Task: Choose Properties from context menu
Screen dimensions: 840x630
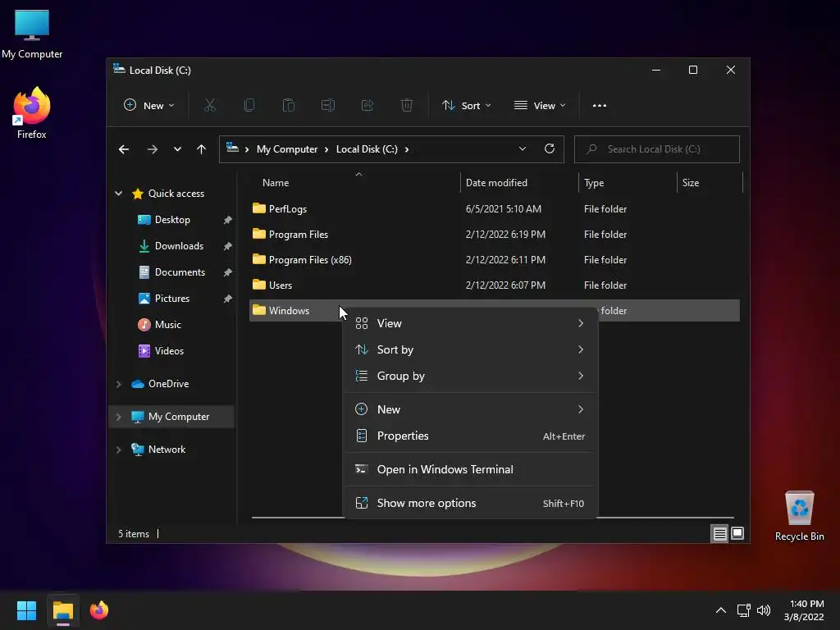Action: pyautogui.click(x=470, y=436)
